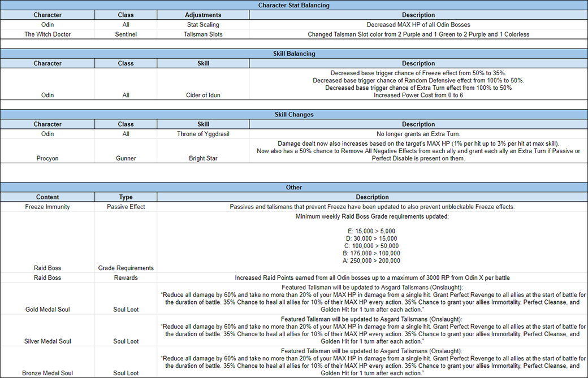Click the Grade Requirements type cell

coord(126,268)
